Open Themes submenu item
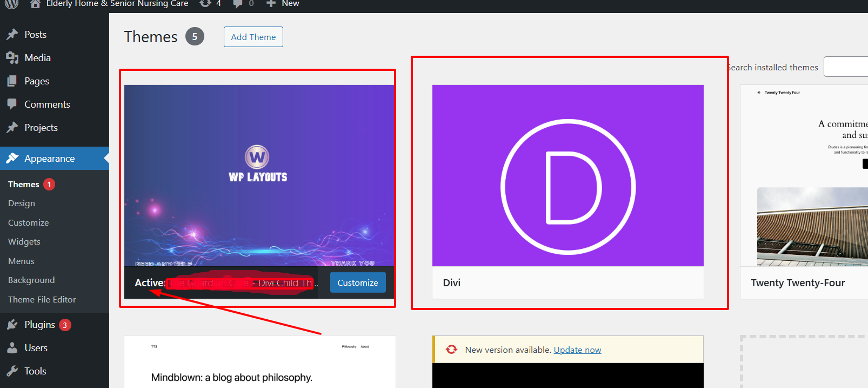The width and height of the screenshot is (868, 388). pos(24,184)
